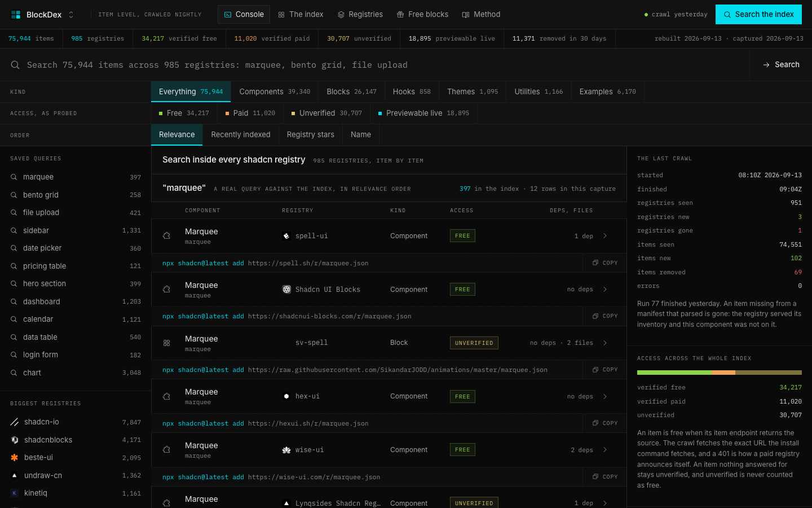Switch to the Registries nav tab

click(360, 15)
